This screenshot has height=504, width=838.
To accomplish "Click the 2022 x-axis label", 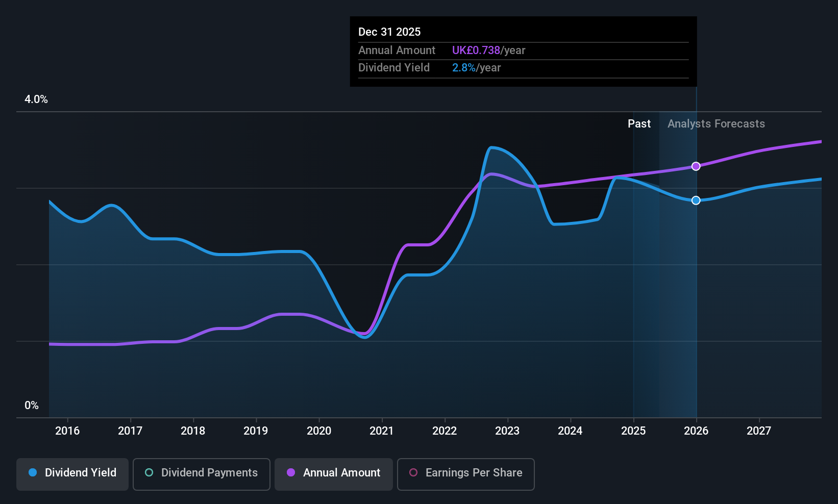I will 445,431.
